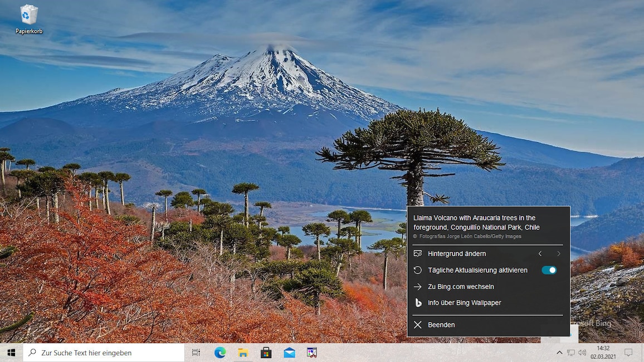Screen dimensions: 644x362
Task: Open the Action Center notifications icon
Action: pyautogui.click(x=628, y=353)
